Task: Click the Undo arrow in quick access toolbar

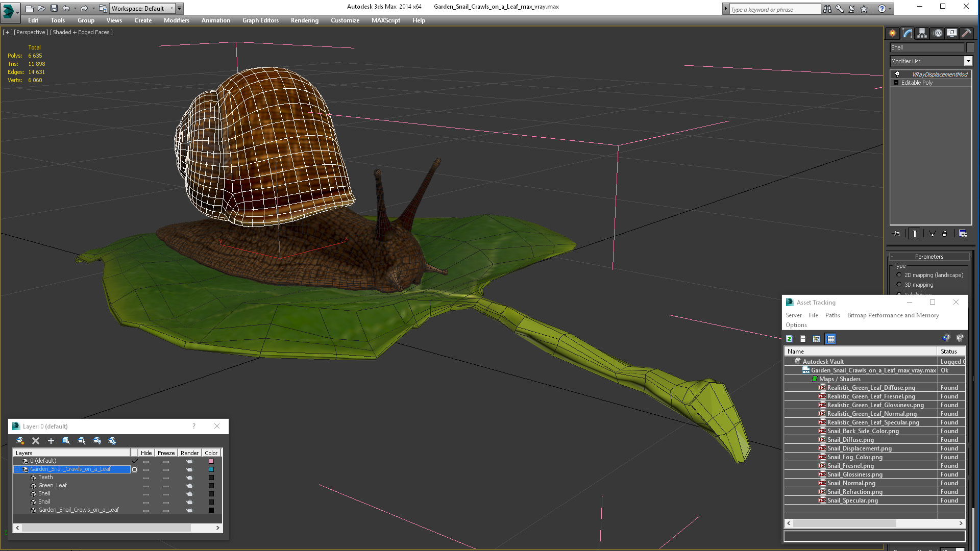Action: click(x=66, y=8)
